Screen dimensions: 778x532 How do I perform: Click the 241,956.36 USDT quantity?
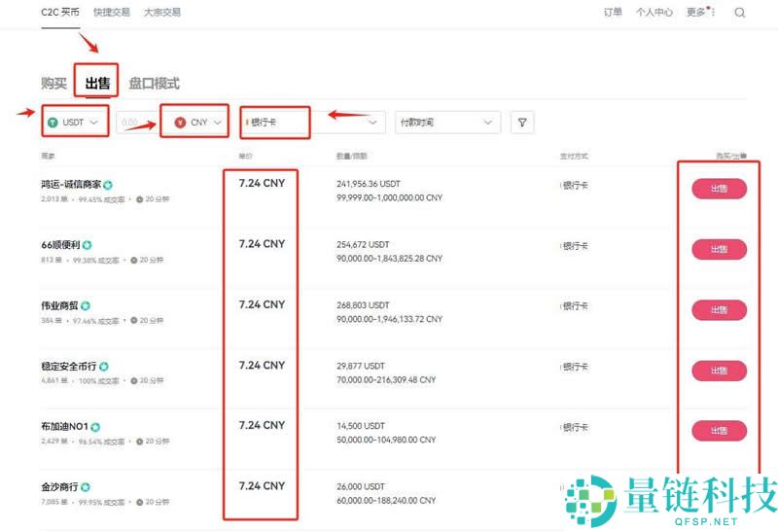coord(369,184)
